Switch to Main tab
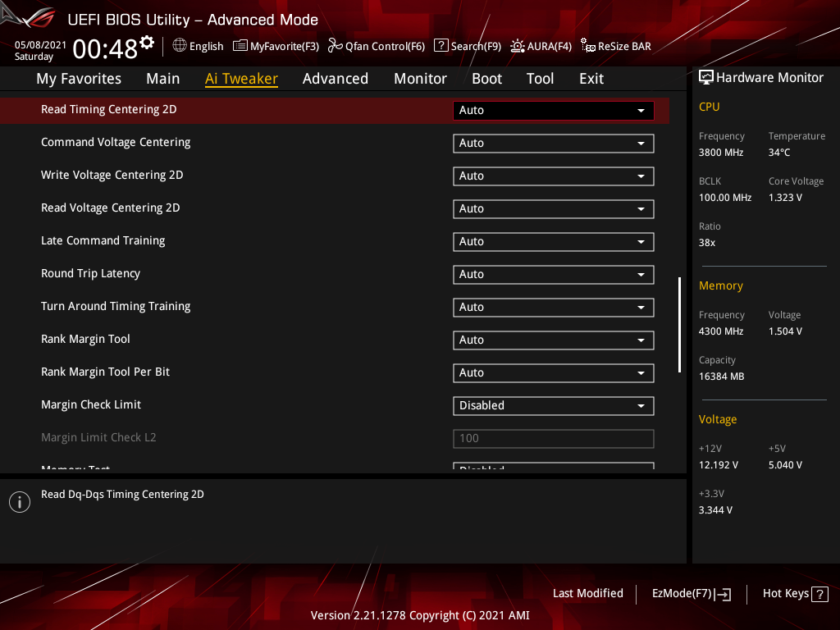 coord(163,79)
